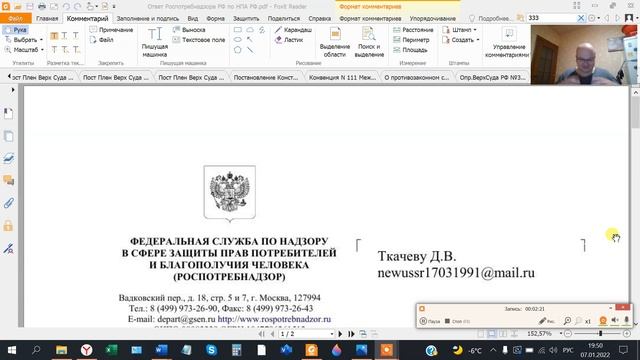Screen dimensions: 640x360
Task: Pick the rectangle drawing shape
Action: (x=238, y=30)
